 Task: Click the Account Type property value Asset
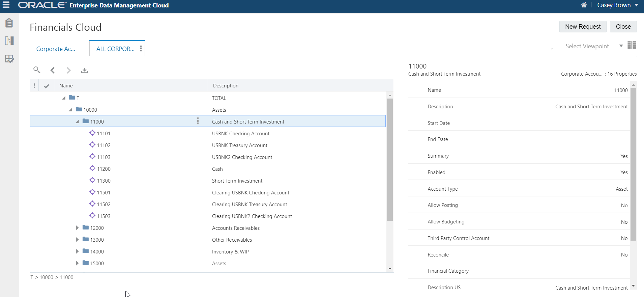[621, 189]
